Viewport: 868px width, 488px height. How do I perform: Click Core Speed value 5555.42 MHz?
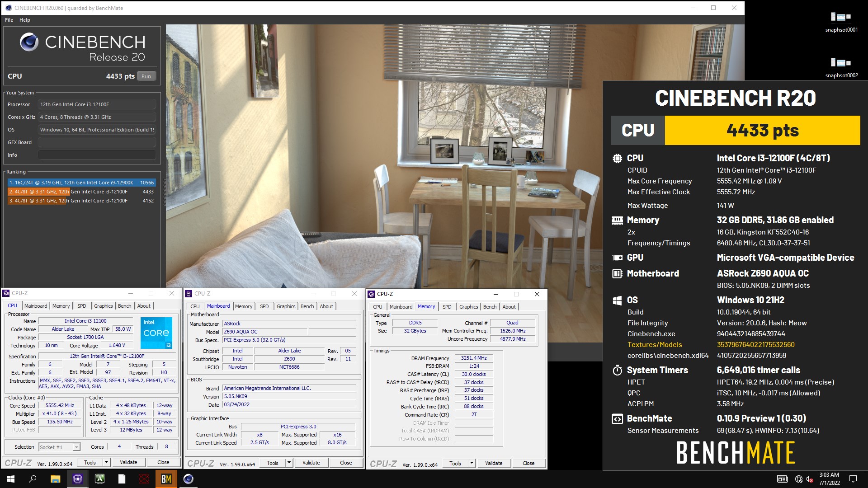click(60, 405)
